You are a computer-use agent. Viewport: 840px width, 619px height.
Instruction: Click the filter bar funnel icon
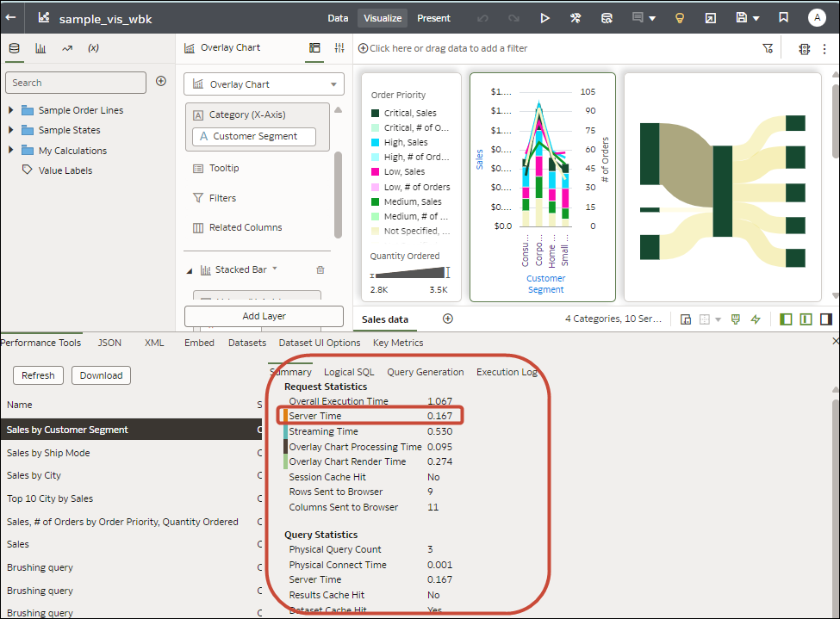[x=768, y=49]
